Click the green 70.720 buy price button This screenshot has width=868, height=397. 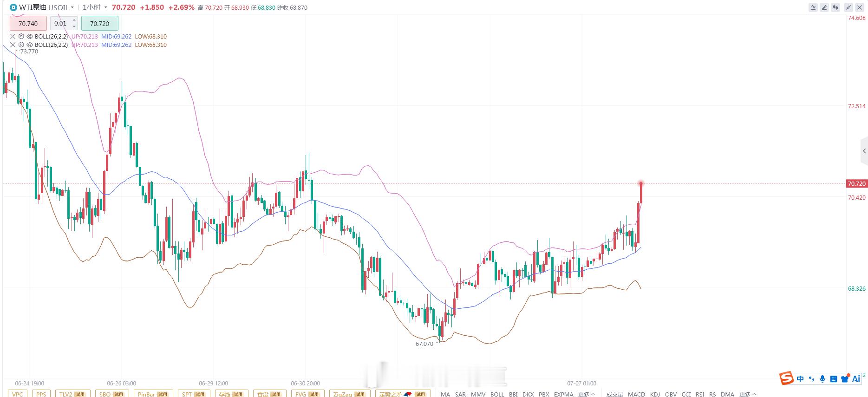click(100, 23)
